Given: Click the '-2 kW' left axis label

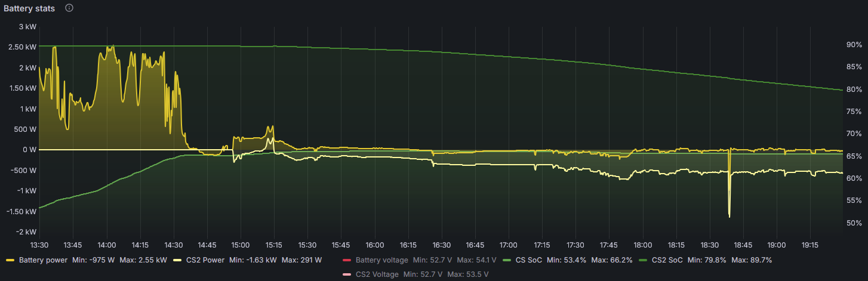Looking at the screenshot, I should (27, 232).
